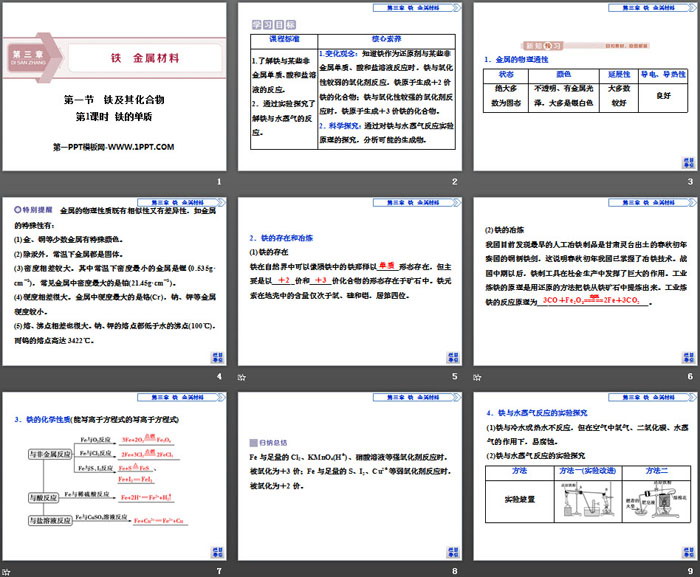
Task: Click the 栏目导引 navigation icon on slide 6
Action: coord(686,357)
